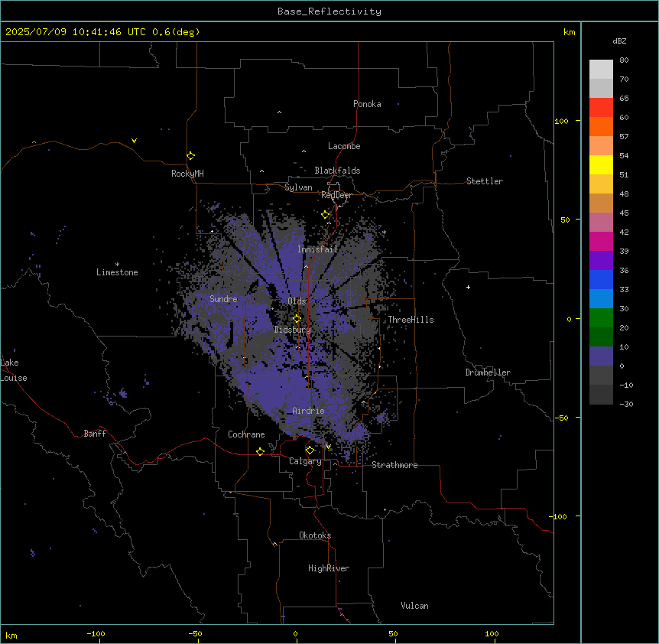
Task: Click the 65 value in the dBZ legend
Action: coord(624,99)
